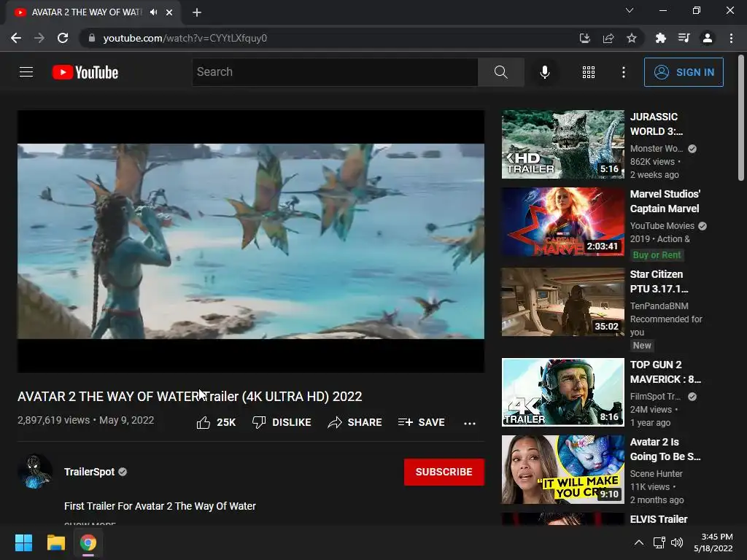The image size is (747, 560).
Task: Open Top Gun 2 Maverick thumbnail
Action: pyautogui.click(x=562, y=392)
